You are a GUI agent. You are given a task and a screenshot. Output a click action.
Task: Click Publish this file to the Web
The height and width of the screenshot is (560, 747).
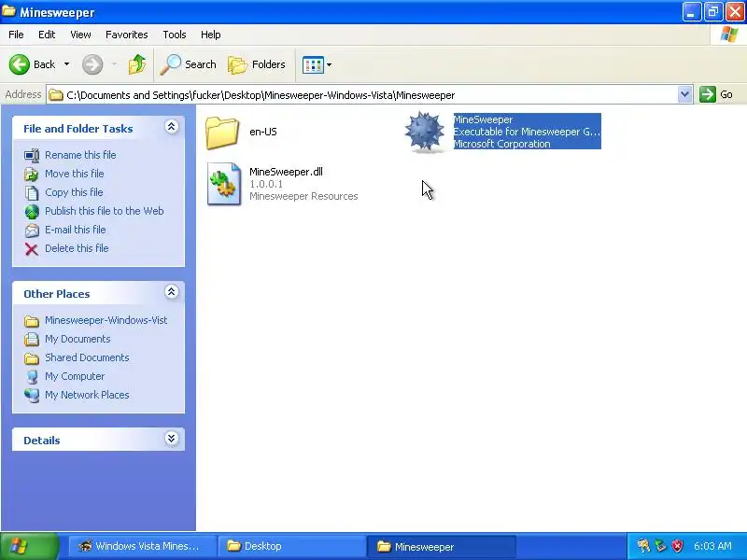point(105,211)
